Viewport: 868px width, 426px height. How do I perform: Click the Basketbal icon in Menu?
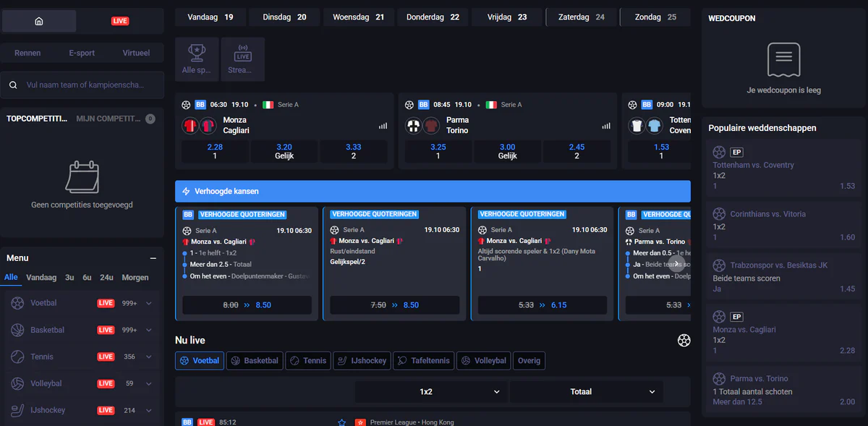17,330
